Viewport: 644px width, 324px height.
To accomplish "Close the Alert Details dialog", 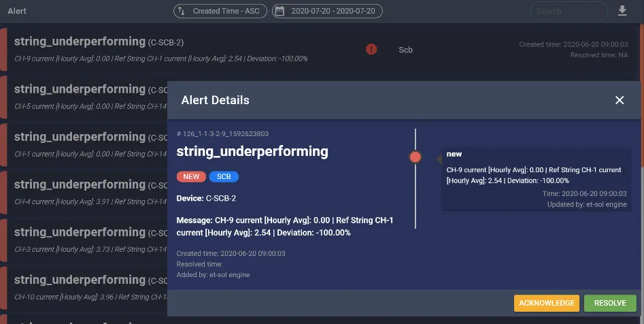I will pos(620,100).
